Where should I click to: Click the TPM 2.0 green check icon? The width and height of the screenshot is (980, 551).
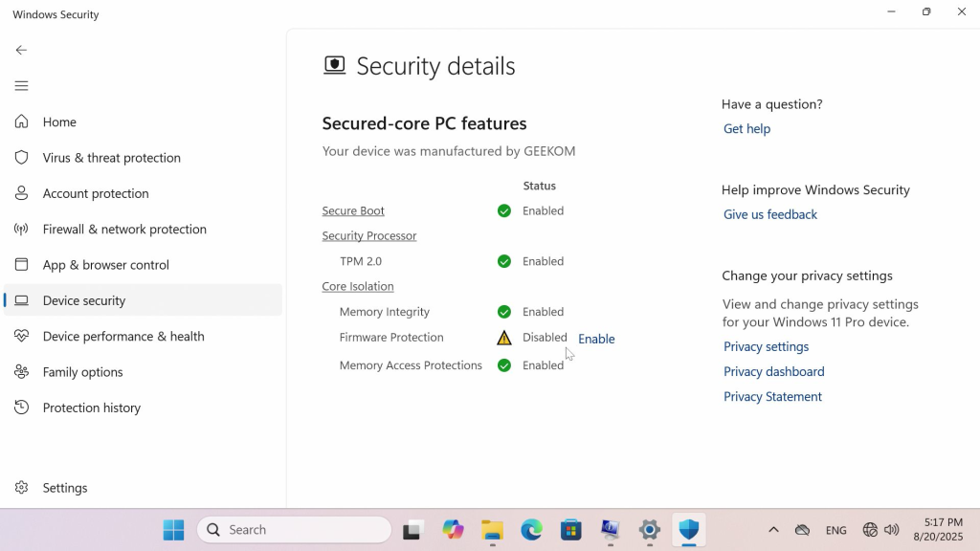click(503, 261)
